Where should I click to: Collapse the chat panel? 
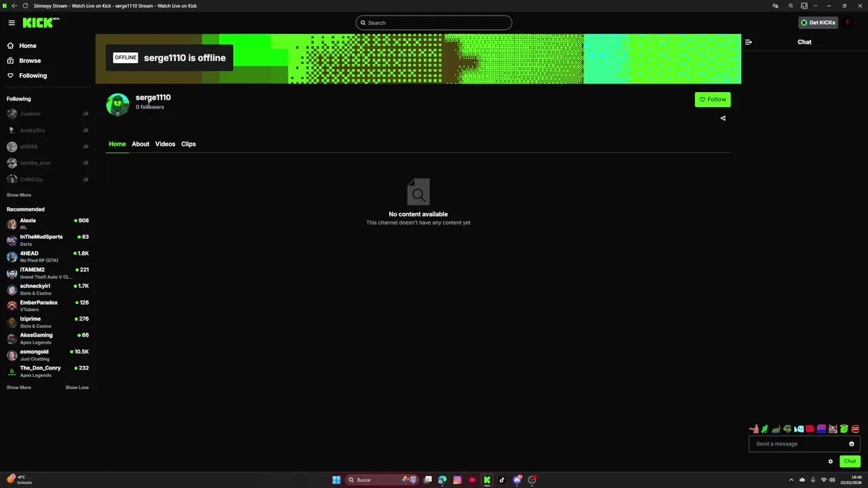[748, 42]
